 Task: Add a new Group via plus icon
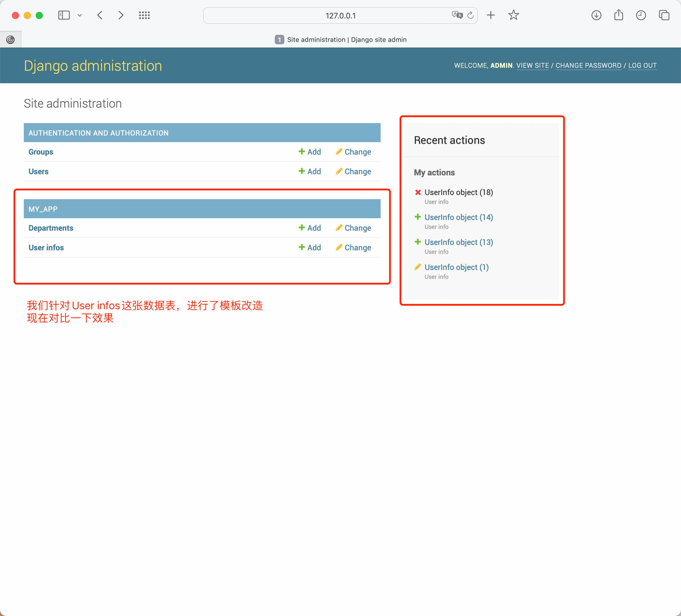(310, 152)
